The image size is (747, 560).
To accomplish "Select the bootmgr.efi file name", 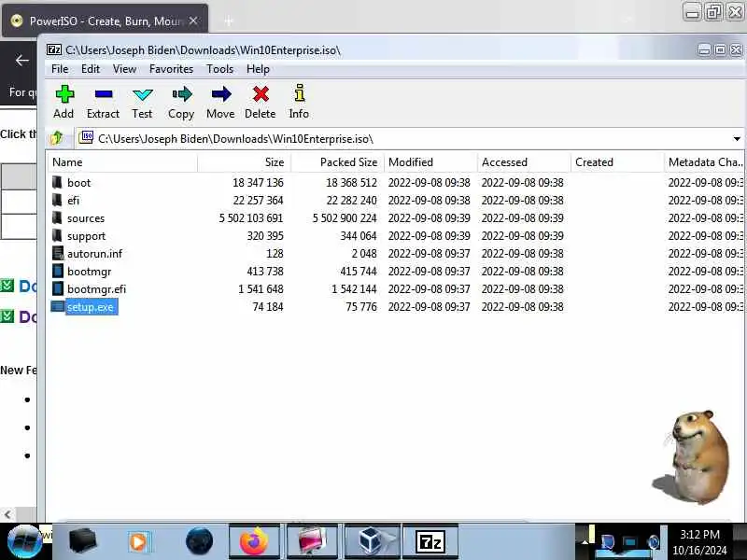I will pyautogui.click(x=97, y=289).
